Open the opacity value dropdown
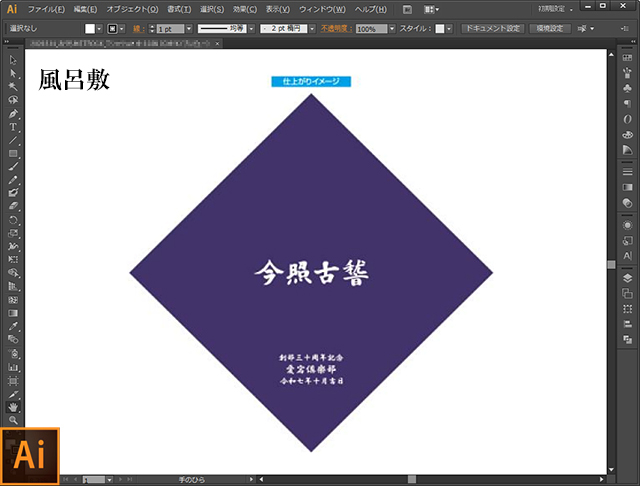640x486 pixels. [392, 29]
